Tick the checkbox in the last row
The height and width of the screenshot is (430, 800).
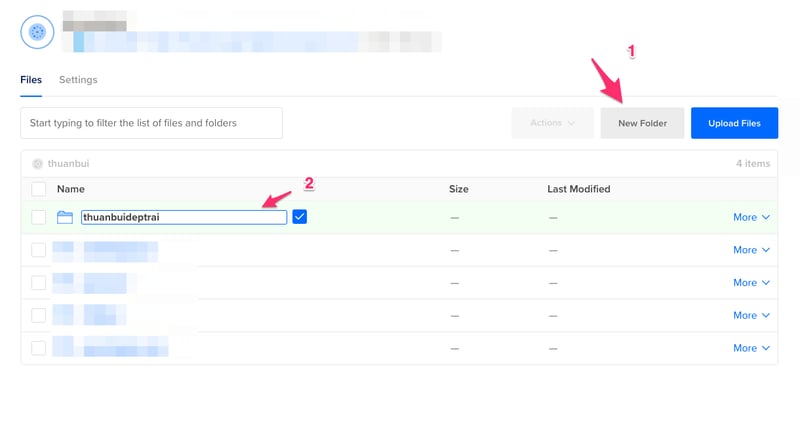click(38, 348)
